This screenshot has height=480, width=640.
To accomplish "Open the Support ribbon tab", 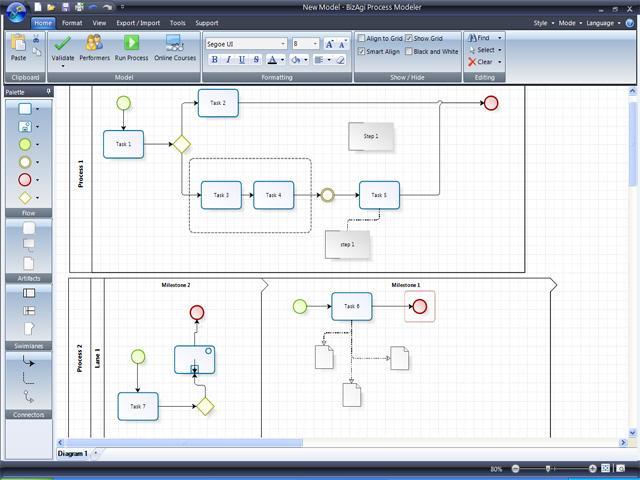I will [207, 23].
